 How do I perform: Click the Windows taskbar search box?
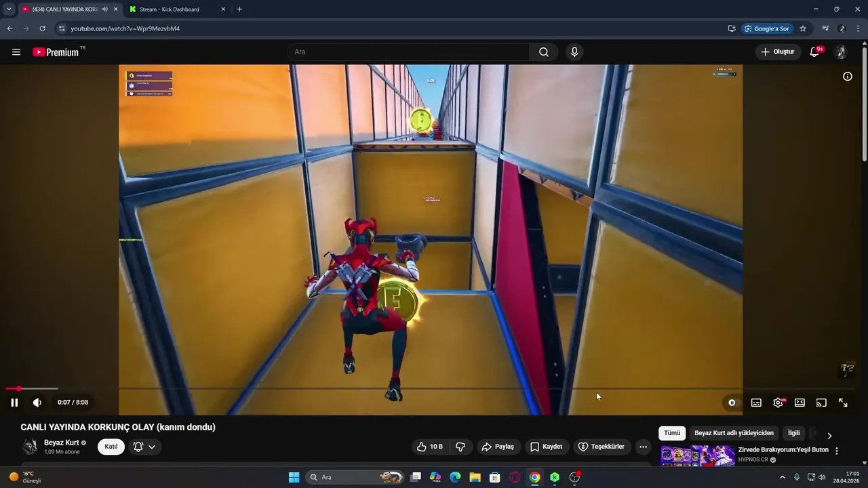[355, 477]
